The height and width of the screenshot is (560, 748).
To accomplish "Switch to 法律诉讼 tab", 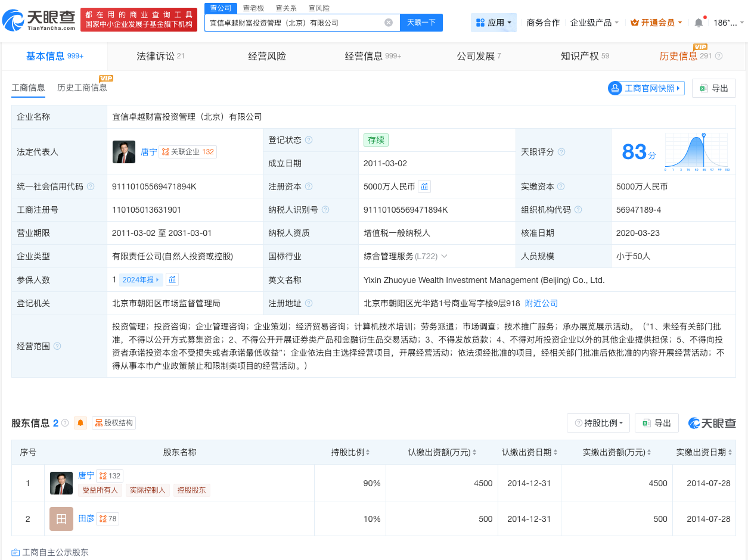I will click(160, 56).
